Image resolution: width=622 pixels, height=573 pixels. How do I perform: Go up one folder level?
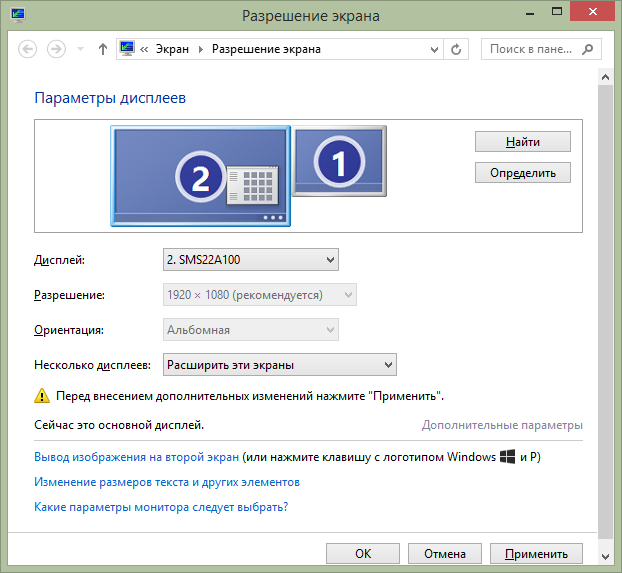coord(103,49)
